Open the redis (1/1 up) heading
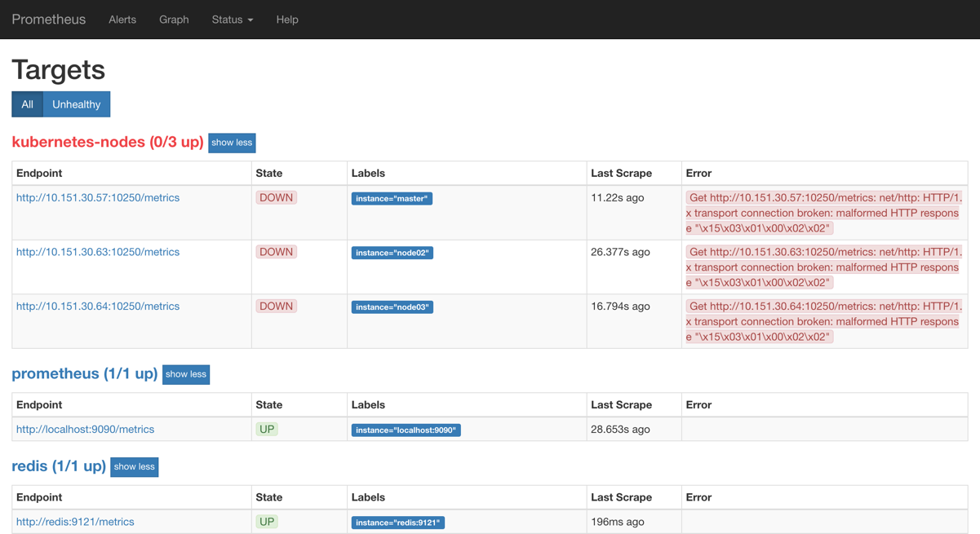Image resolution: width=980 pixels, height=534 pixels. [x=59, y=466]
